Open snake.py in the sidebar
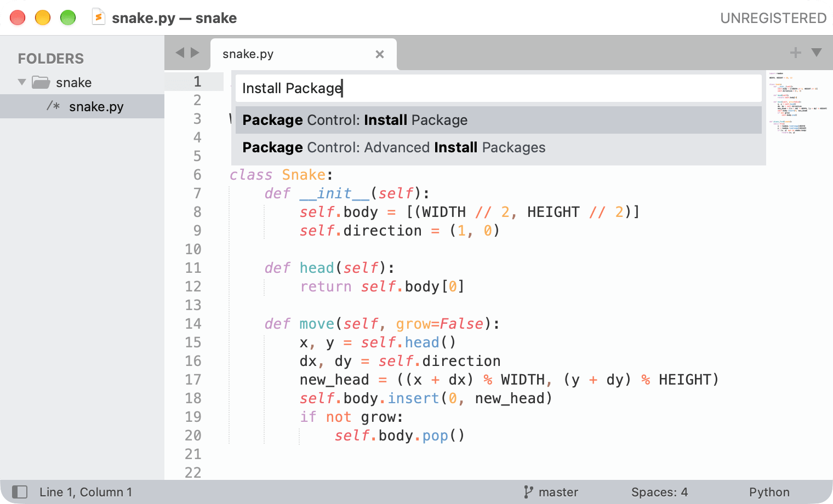The height and width of the screenshot is (504, 833). click(x=82, y=106)
